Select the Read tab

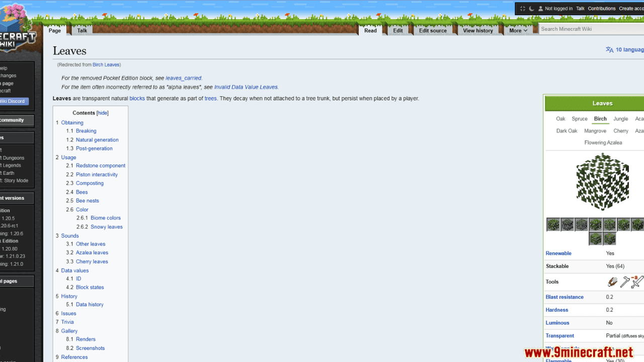(x=370, y=31)
